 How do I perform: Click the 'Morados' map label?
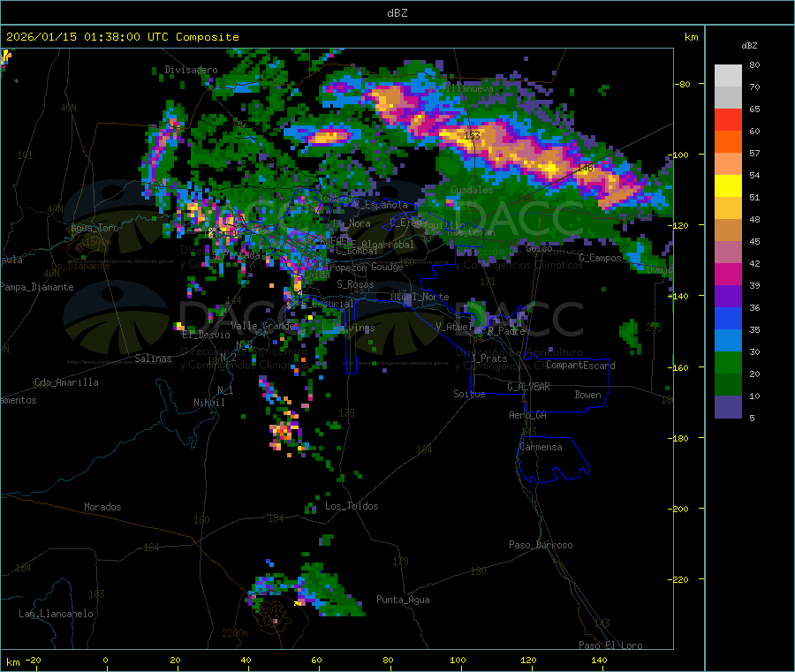coord(102,507)
